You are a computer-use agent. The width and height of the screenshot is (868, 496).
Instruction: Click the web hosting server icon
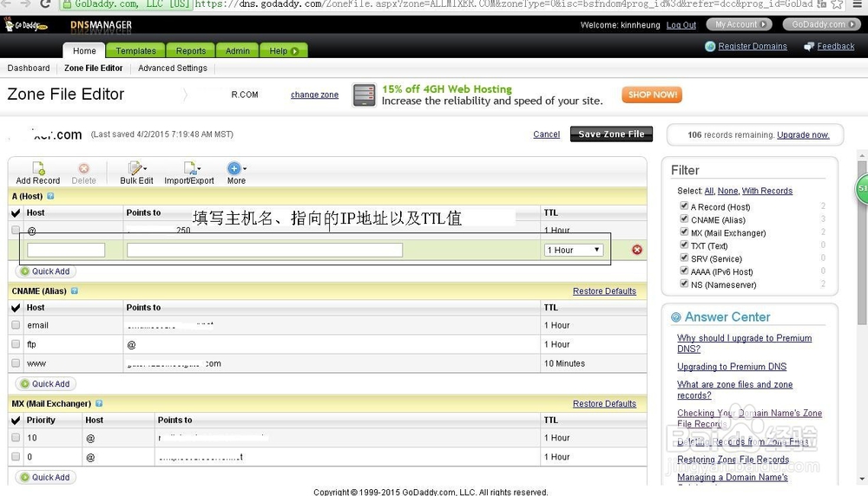[365, 95]
